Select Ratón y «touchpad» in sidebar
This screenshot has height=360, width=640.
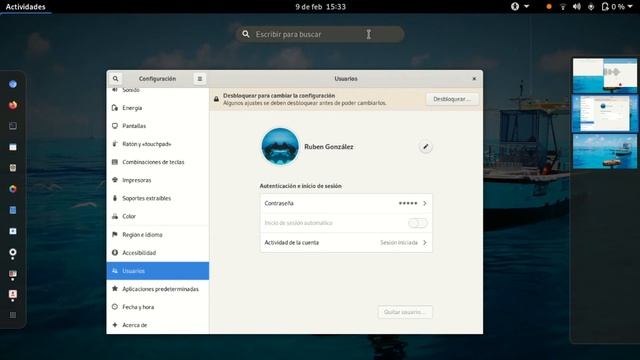158,144
